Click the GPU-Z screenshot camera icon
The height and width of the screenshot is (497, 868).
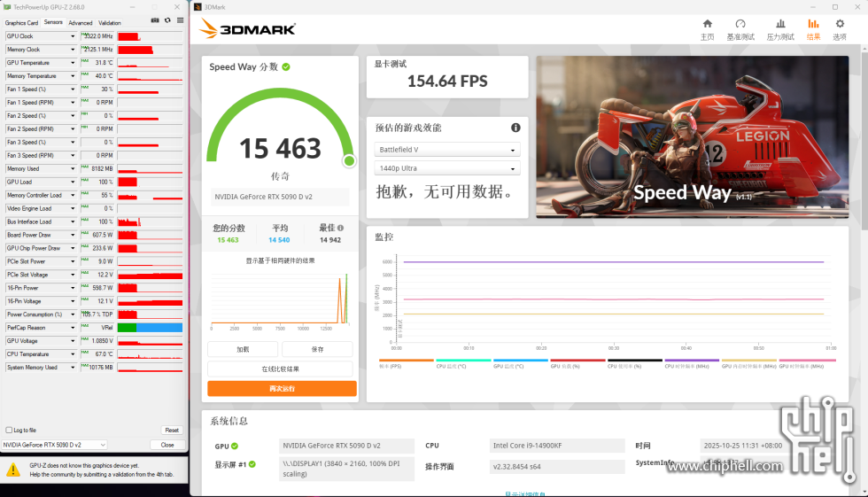click(x=155, y=20)
